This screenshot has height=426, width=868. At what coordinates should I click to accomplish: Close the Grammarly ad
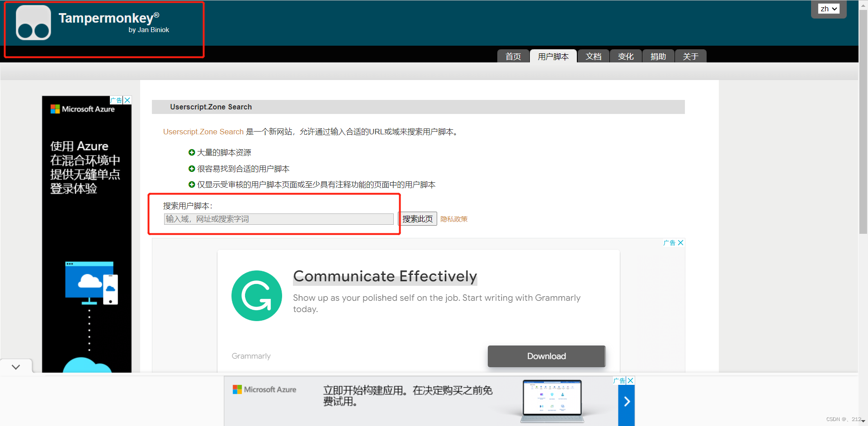(681, 243)
